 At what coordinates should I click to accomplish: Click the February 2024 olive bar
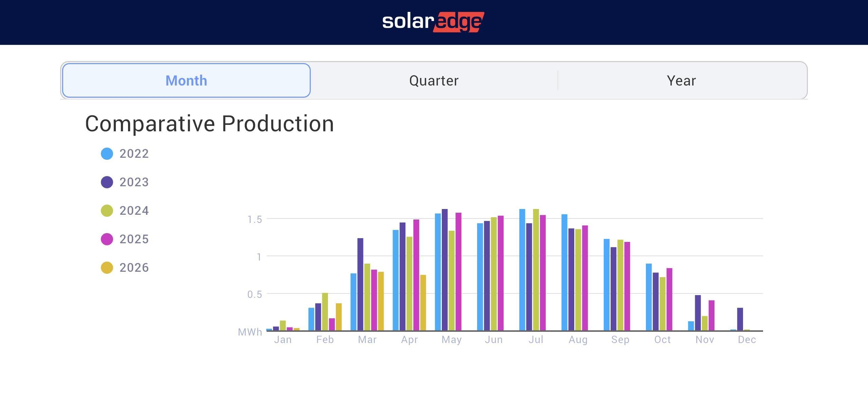coord(325,311)
